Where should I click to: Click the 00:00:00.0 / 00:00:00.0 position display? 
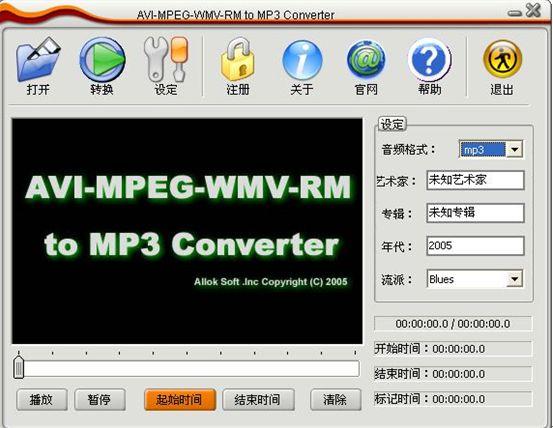453,324
